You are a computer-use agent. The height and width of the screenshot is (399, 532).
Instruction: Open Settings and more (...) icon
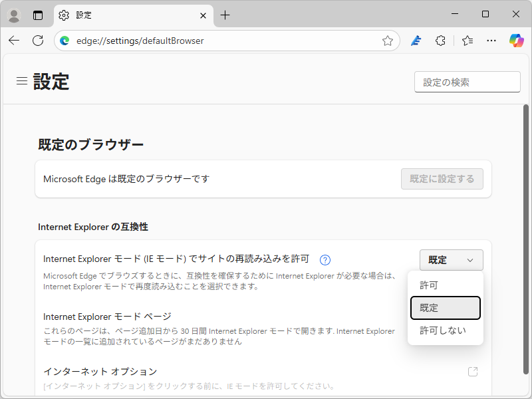tap(491, 41)
